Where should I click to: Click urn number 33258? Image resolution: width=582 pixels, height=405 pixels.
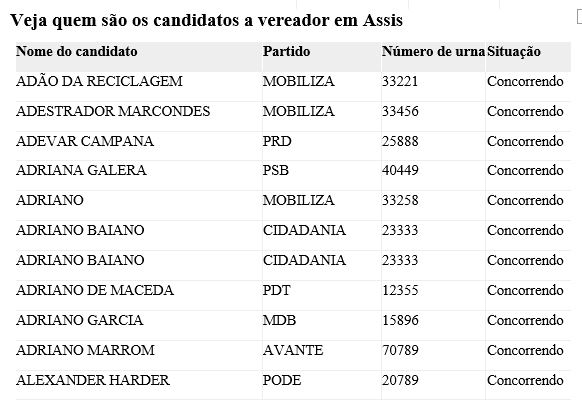[x=400, y=200]
